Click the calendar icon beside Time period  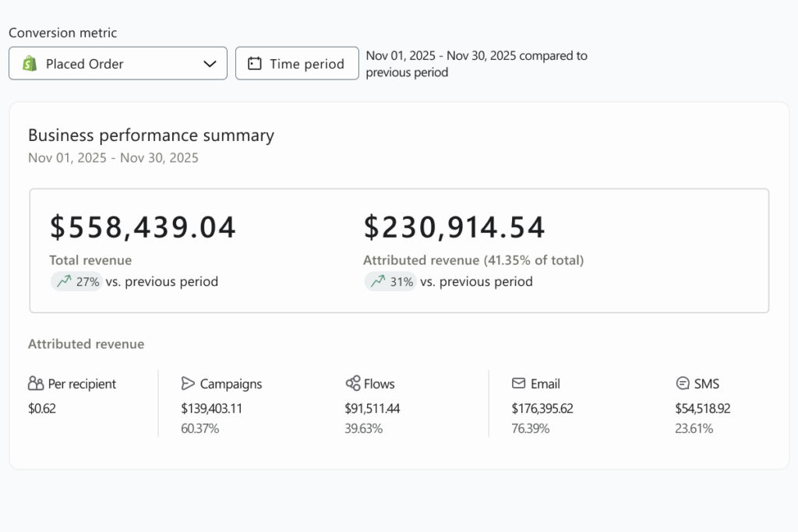[254, 64]
